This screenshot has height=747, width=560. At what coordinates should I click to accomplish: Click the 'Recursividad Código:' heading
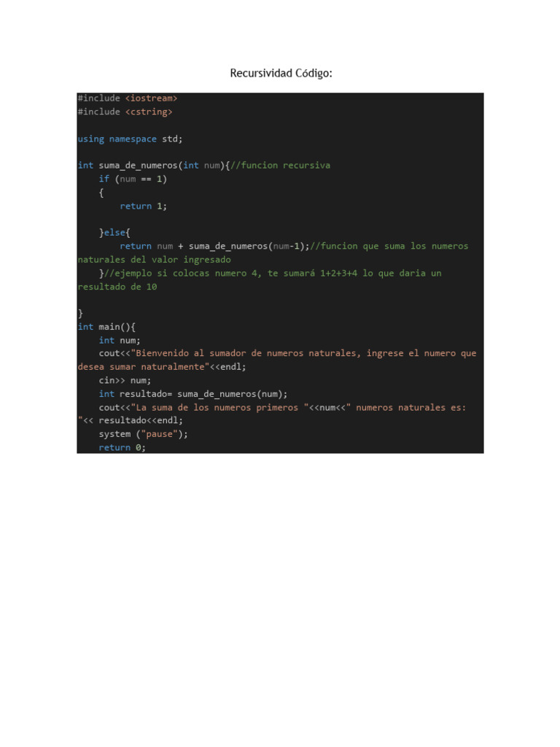[281, 74]
